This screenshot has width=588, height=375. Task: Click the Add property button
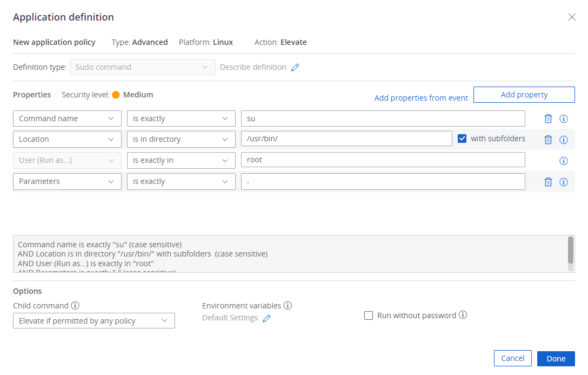click(x=524, y=94)
